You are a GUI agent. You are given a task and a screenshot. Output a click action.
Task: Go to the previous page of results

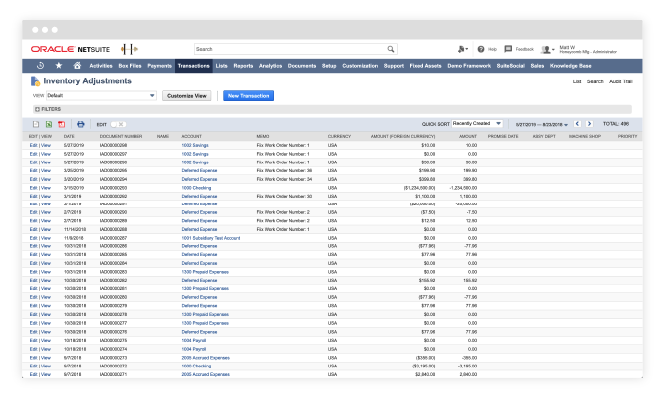577,124
